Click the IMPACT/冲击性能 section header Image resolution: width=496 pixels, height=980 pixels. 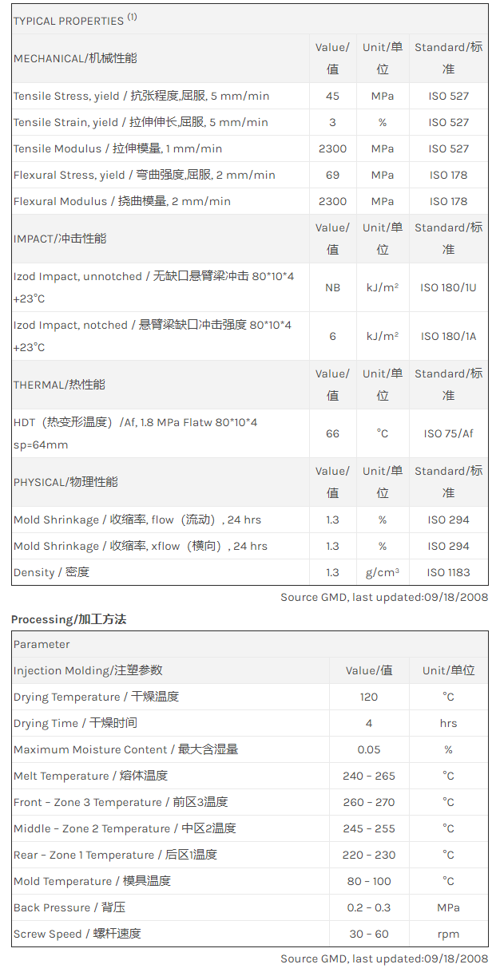[x=60, y=239]
